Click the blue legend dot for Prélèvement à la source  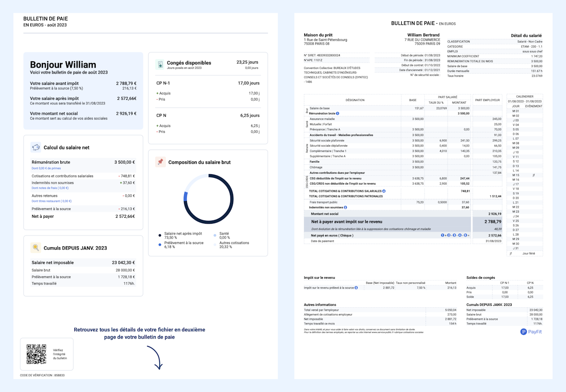click(x=160, y=245)
